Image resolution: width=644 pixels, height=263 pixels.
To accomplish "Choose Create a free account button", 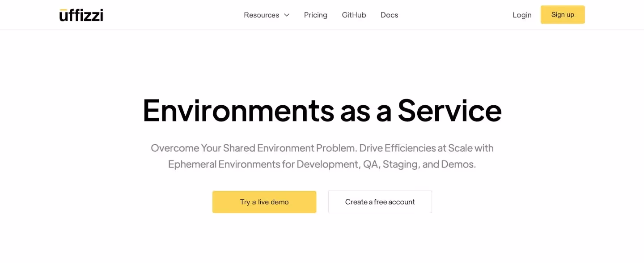I will pos(380,202).
